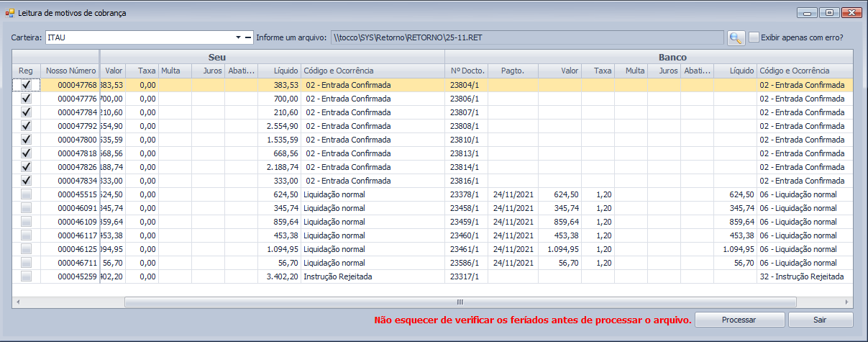868x342 pixels.
Task: Click the Líquido header under Seu
Action: 285,71
